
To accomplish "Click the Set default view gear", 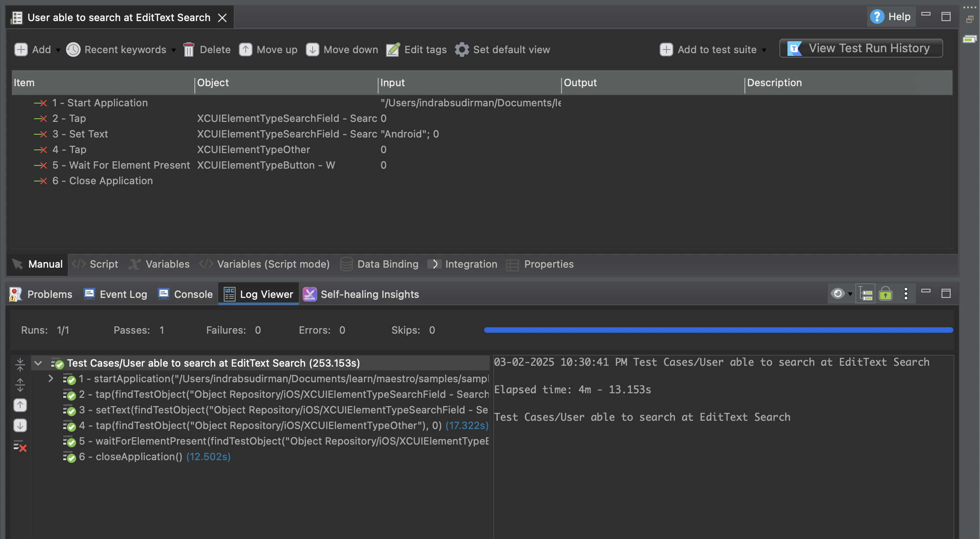I will 462,49.
